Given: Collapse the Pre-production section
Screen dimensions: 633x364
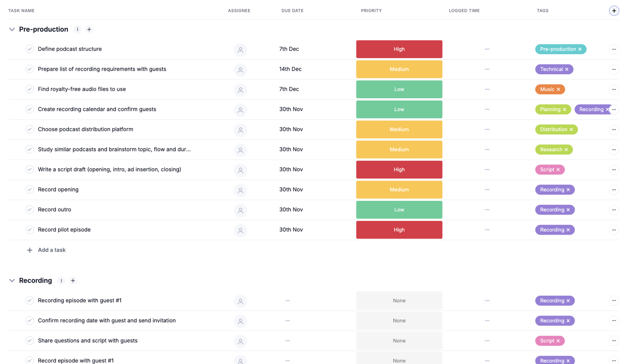Looking at the screenshot, I should (x=12, y=29).
